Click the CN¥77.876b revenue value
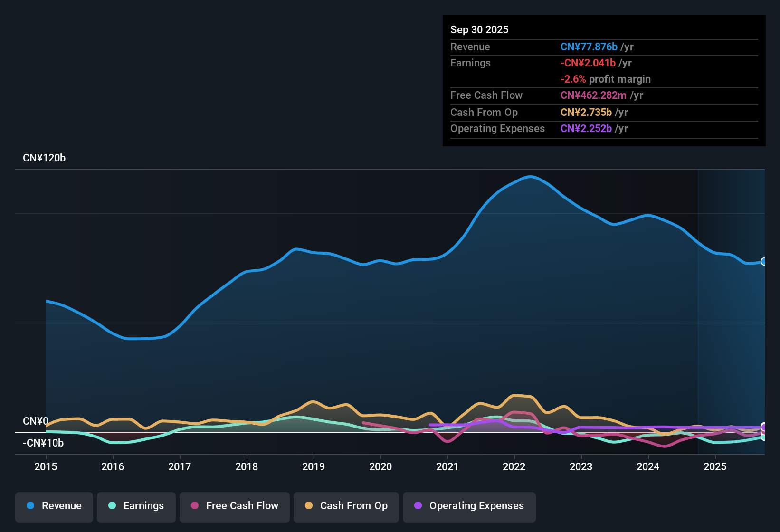Viewport: 780px width, 532px height. pos(588,47)
